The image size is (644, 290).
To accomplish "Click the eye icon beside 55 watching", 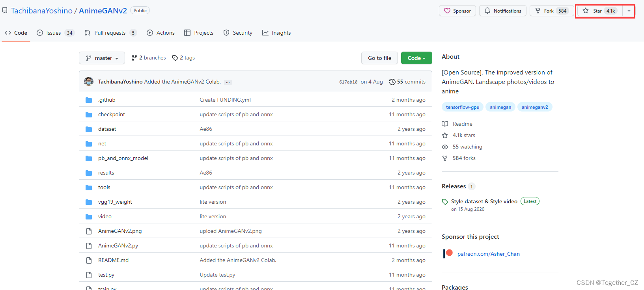I will 445,147.
